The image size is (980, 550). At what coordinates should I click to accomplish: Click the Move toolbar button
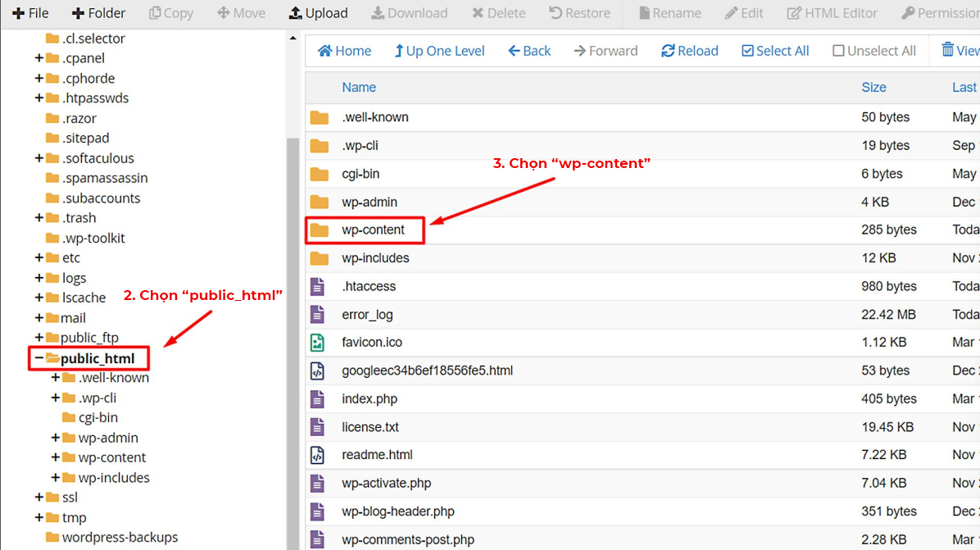tap(241, 13)
